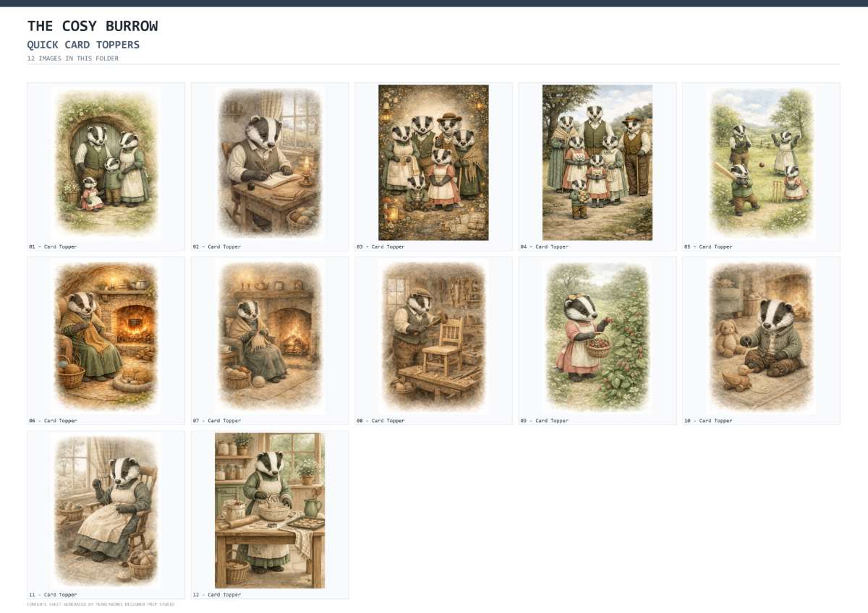Click the '05 - Card Topper' caption

coord(708,247)
